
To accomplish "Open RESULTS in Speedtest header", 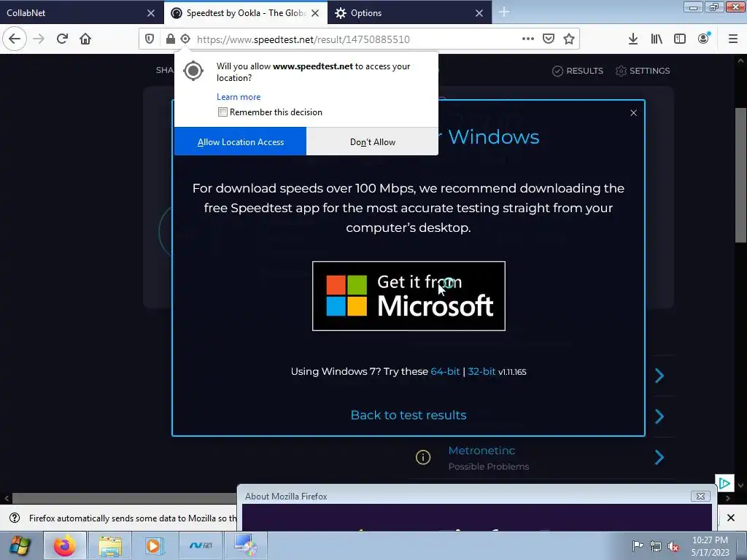I will 578,71.
